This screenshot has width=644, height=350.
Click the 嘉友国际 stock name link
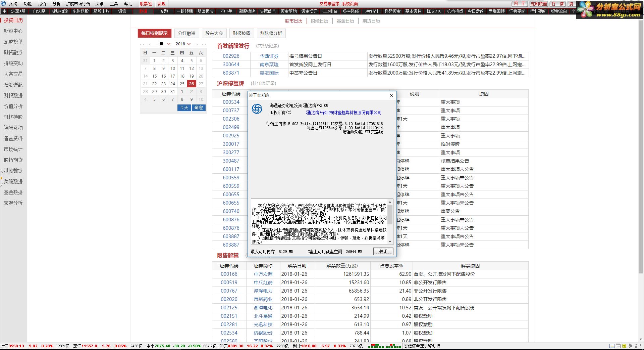point(269,73)
